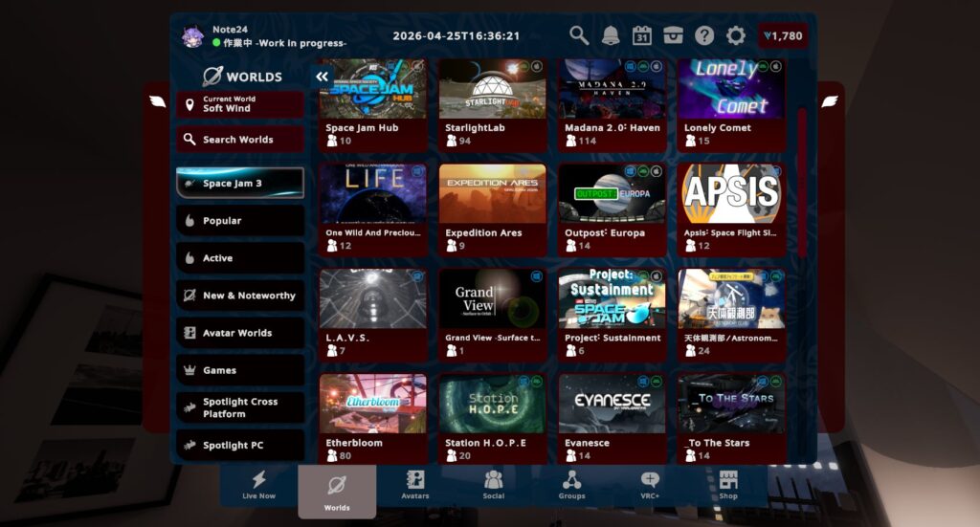Click Note24 user profile avatar
The width and height of the screenshot is (980, 527).
[193, 36]
